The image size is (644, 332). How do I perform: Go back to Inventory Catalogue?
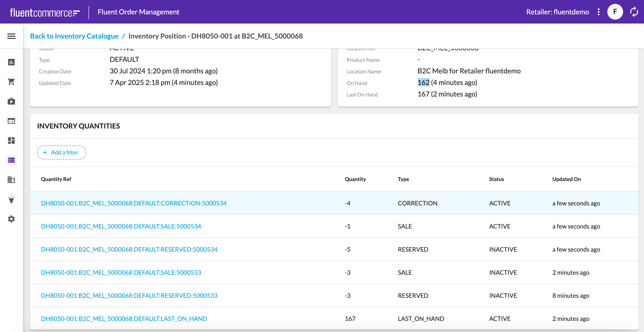[x=74, y=36]
